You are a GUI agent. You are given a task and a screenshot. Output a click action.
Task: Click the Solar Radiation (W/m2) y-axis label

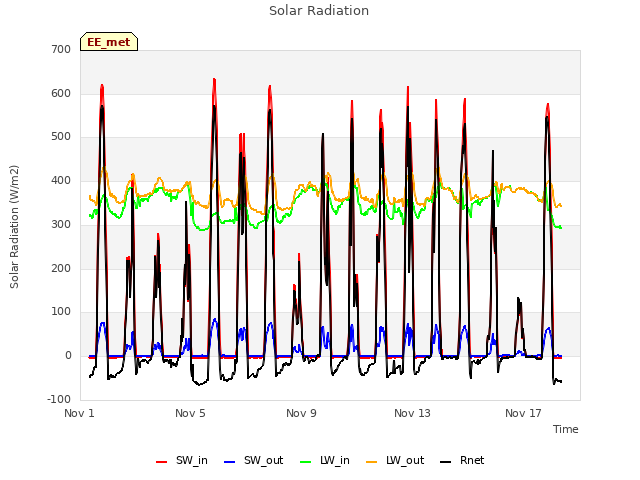coord(14,227)
